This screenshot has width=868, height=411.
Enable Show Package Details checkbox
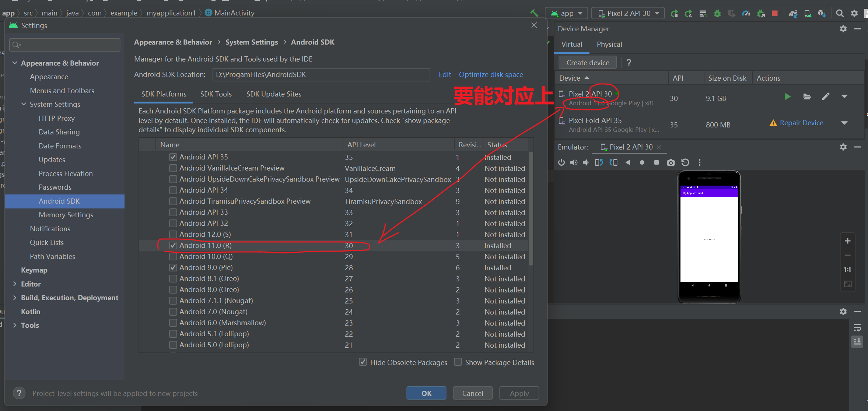coord(458,362)
